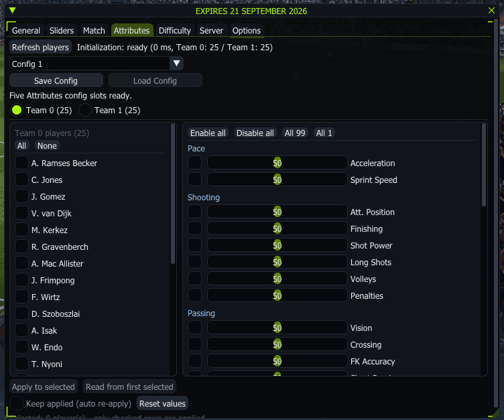This screenshot has width=504, height=420.
Task: Tick the T. Nyoni checkbox
Action: click(x=21, y=364)
